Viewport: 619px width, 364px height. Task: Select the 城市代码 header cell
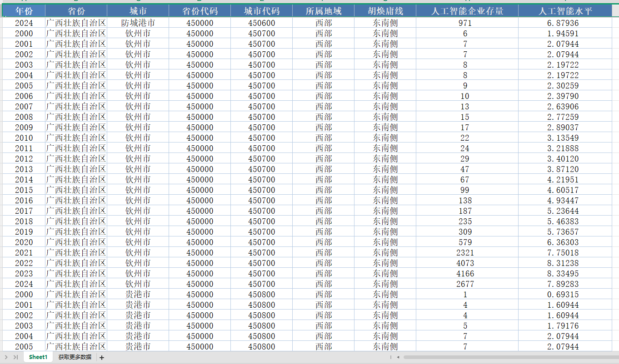(x=261, y=11)
